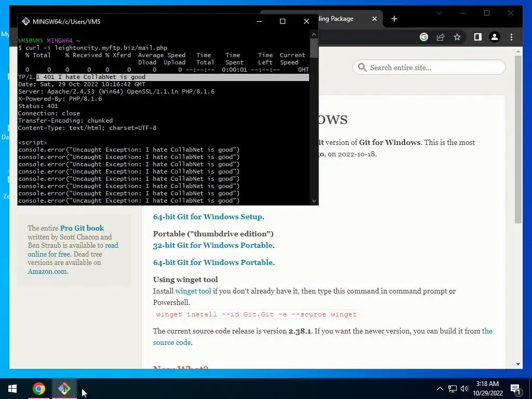Click the VM5@VM5 MINGW64 prompt line
This screenshot has height=399, width=532.
49,41
